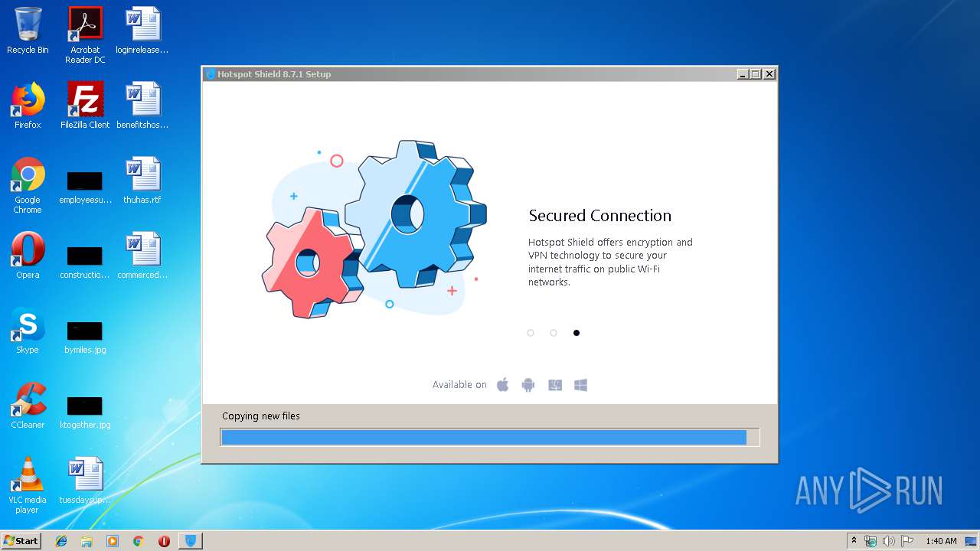Open the benefitshos Word document
The width and height of the screenshot is (980, 551).
pyautogui.click(x=142, y=106)
